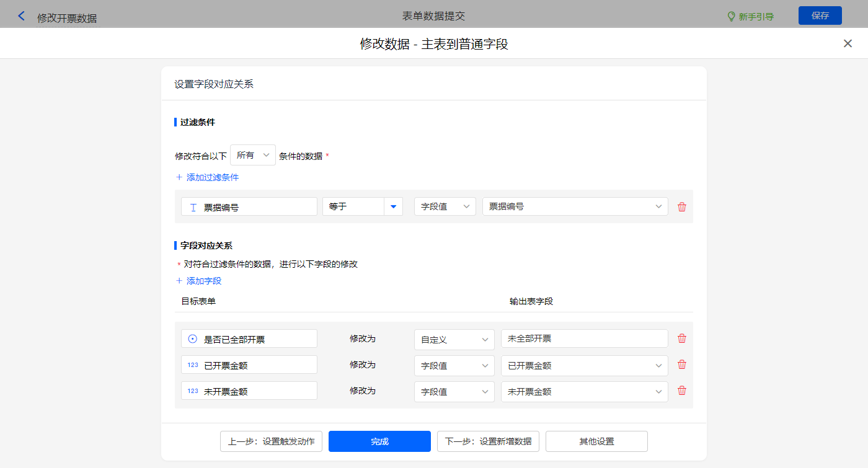Delete the 票据编号 filter condition
868x468 pixels.
coord(682,207)
